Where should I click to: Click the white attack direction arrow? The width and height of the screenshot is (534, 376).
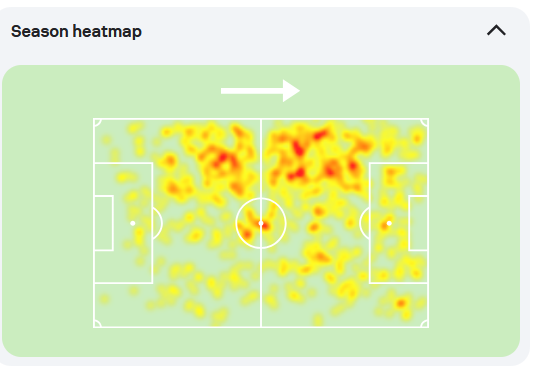coord(261,91)
